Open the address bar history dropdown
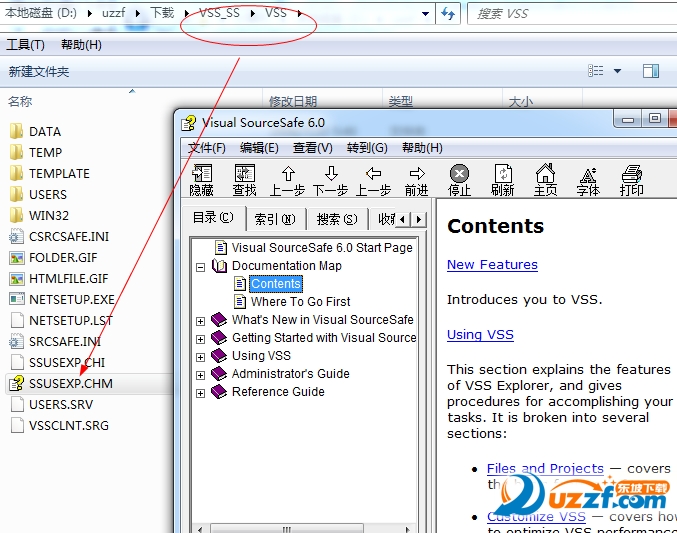Screen dimensions: 677x533 tap(425, 14)
